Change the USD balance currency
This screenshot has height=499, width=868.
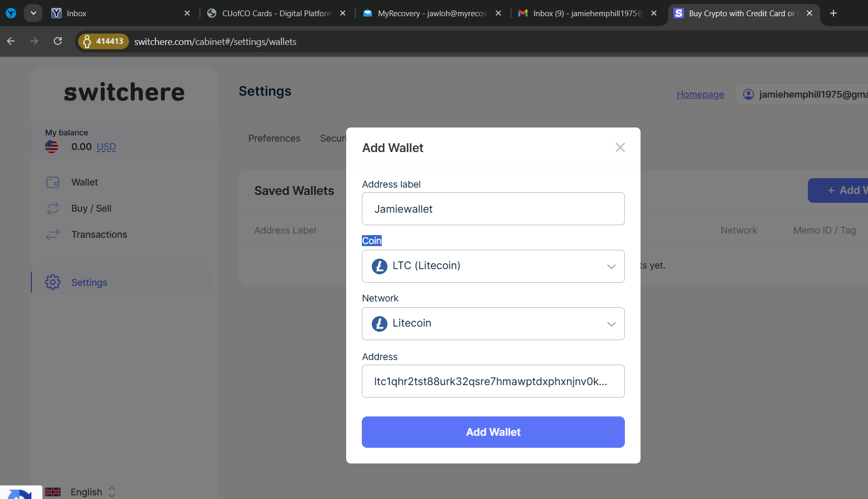click(106, 147)
